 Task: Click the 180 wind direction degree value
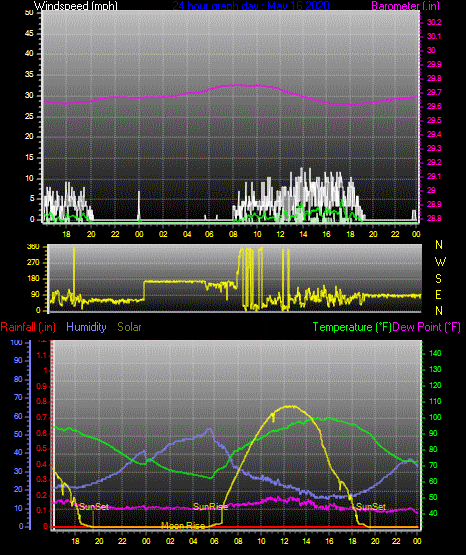[x=33, y=279]
